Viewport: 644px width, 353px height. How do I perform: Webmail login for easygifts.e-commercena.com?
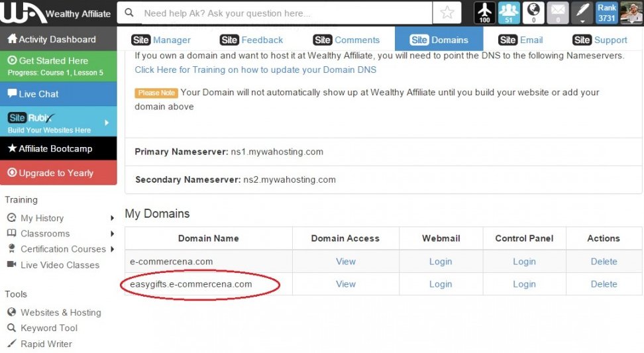tap(441, 284)
